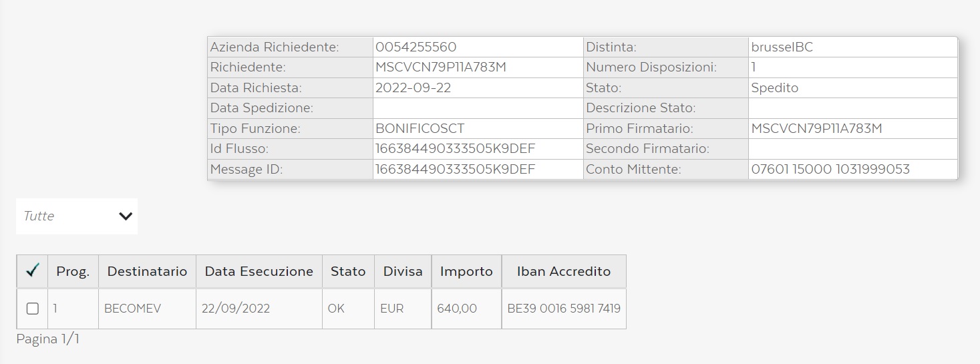This screenshot has width=980, height=364.
Task: Sort by the Importo column header
Action: pyautogui.click(x=466, y=272)
